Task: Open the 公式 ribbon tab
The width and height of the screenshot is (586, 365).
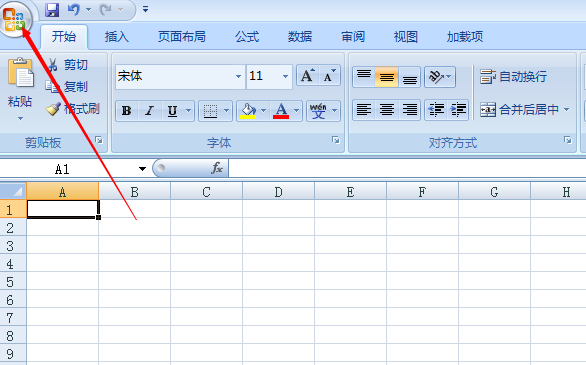Action: (247, 37)
